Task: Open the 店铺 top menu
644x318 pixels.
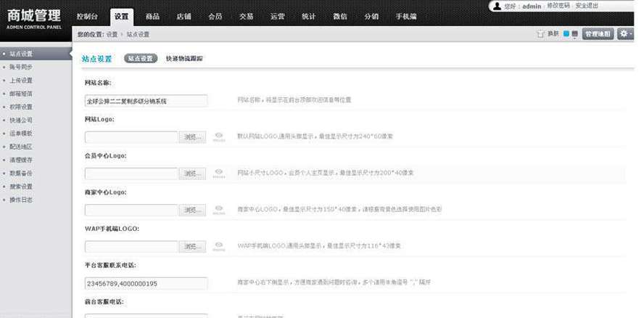Action: pos(183,17)
